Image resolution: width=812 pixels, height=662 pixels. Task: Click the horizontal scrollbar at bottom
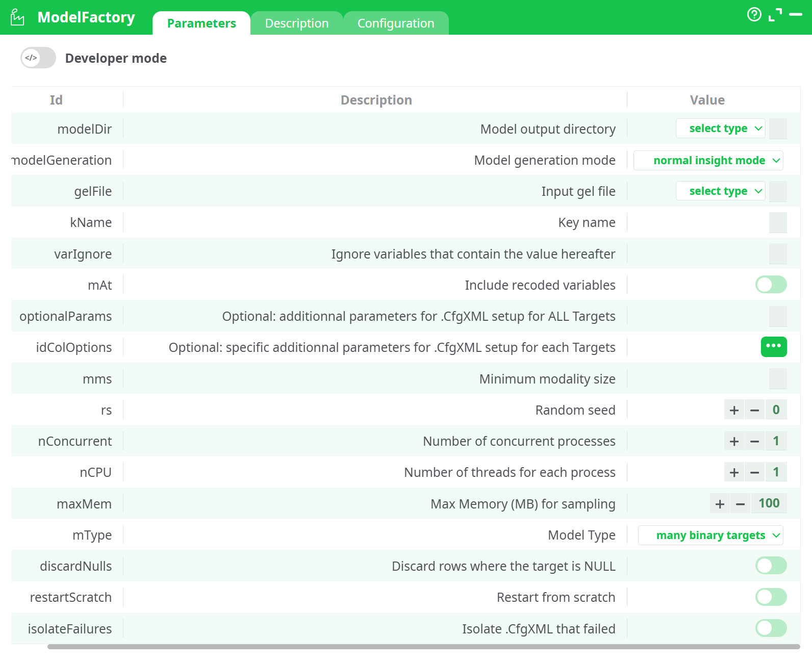(423, 647)
